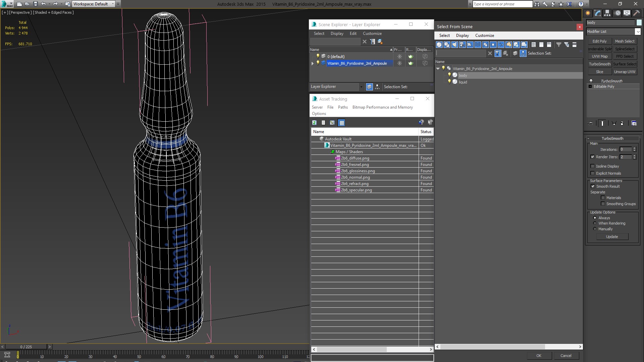Click Table View icon in Asset Tracking
The width and height of the screenshot is (644, 362).
tap(341, 123)
